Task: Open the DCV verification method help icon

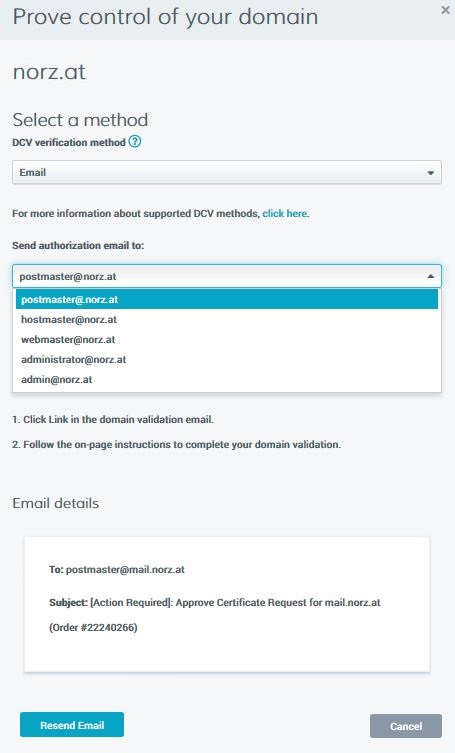Action: point(135,142)
